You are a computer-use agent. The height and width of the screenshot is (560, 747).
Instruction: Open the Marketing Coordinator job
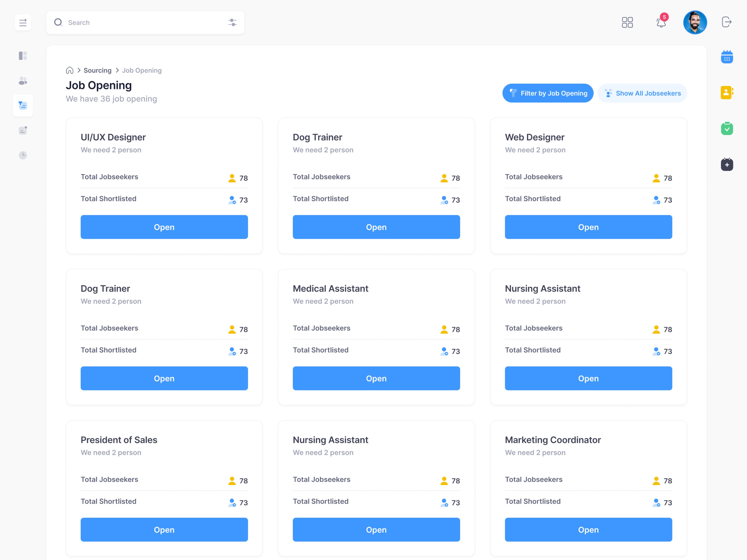(x=588, y=530)
